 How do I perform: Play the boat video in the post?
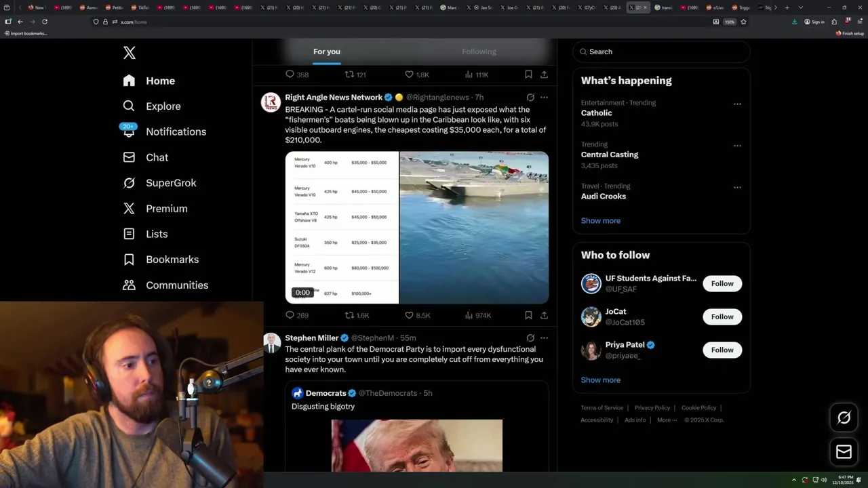pos(474,228)
